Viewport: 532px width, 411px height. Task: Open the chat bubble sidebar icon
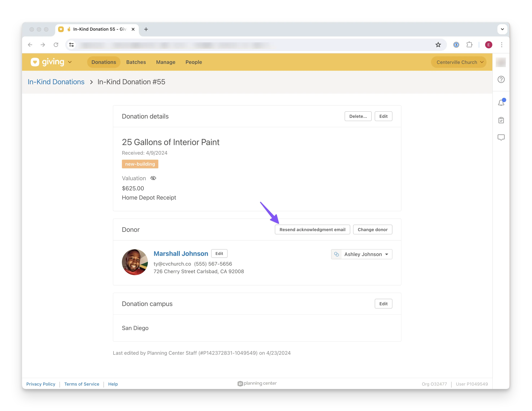pyautogui.click(x=501, y=137)
